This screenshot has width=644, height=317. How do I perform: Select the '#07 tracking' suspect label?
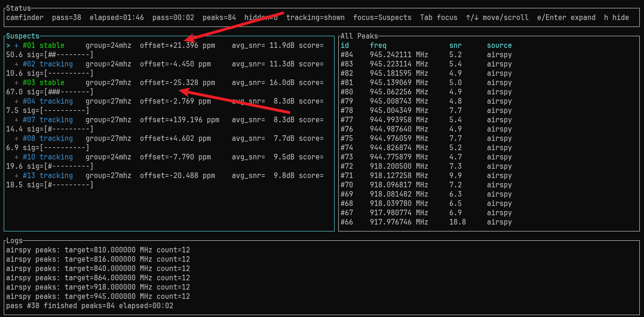(x=48, y=120)
